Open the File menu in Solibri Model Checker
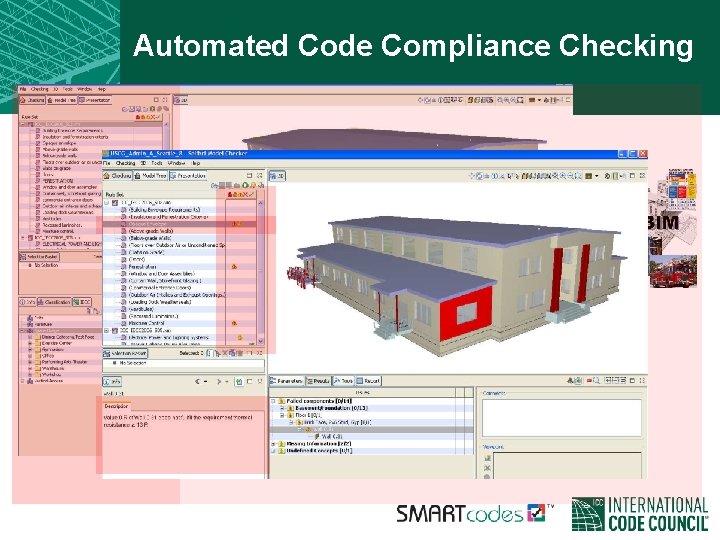Screen dimensions: 720x540 pyautogui.click(x=107, y=163)
